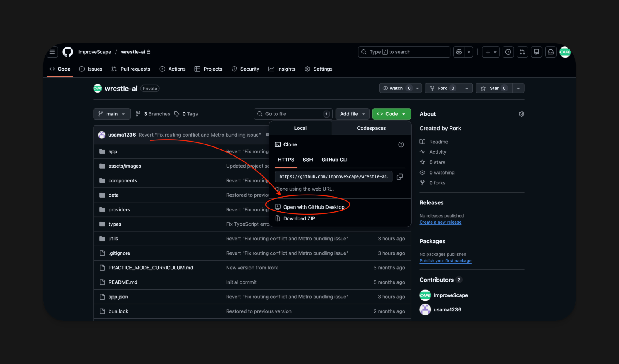The image size is (619, 364).
Task: Open the Projects tab
Action: click(208, 69)
